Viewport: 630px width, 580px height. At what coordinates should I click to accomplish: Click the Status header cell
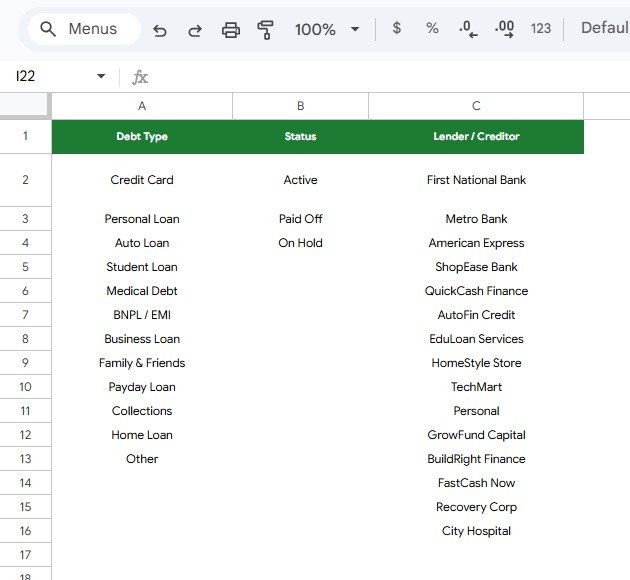300,137
